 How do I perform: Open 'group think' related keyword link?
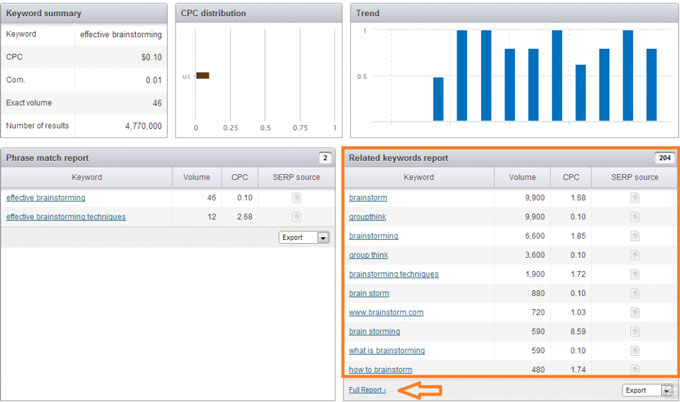point(369,255)
